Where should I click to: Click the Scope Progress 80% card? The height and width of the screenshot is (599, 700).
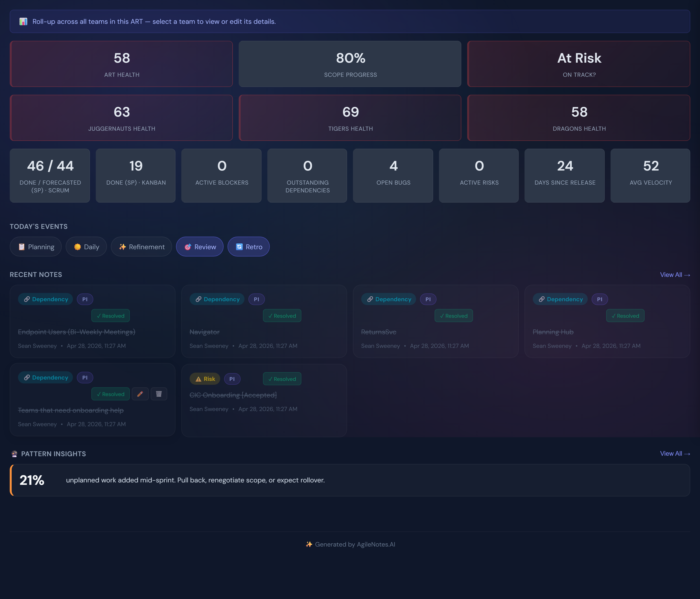pos(350,64)
